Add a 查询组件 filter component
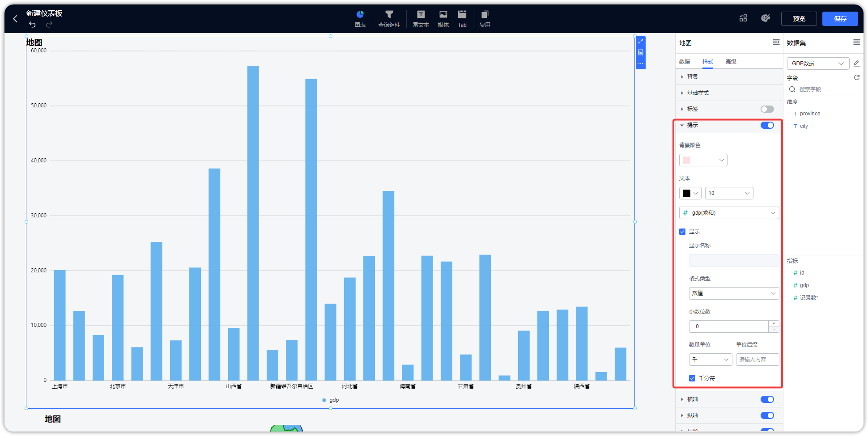Viewport: 868px width, 436px height. coord(389,19)
